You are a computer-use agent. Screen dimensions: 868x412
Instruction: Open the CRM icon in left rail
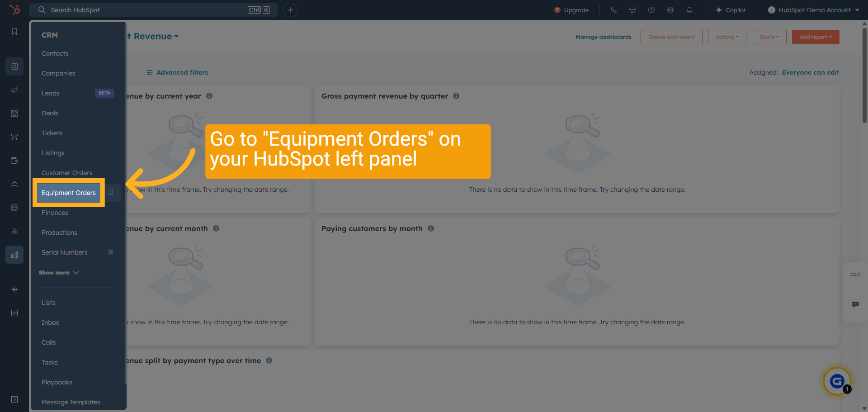pos(14,66)
